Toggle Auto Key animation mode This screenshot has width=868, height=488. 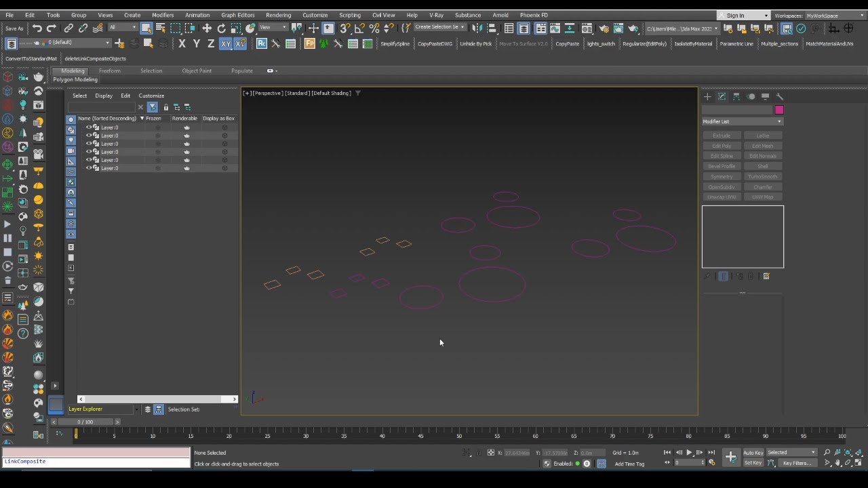click(x=755, y=452)
